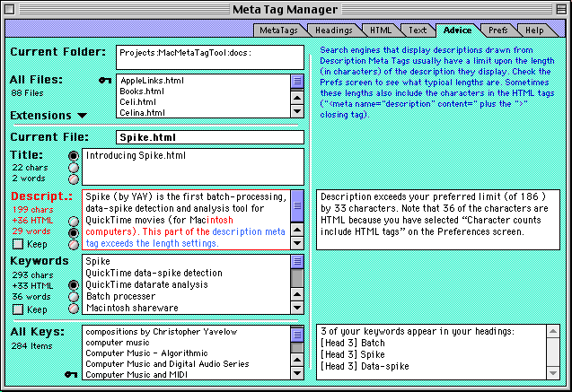572x392 pixels.
Task: Enable the Keep checkbox under Description
Action: click(x=18, y=244)
